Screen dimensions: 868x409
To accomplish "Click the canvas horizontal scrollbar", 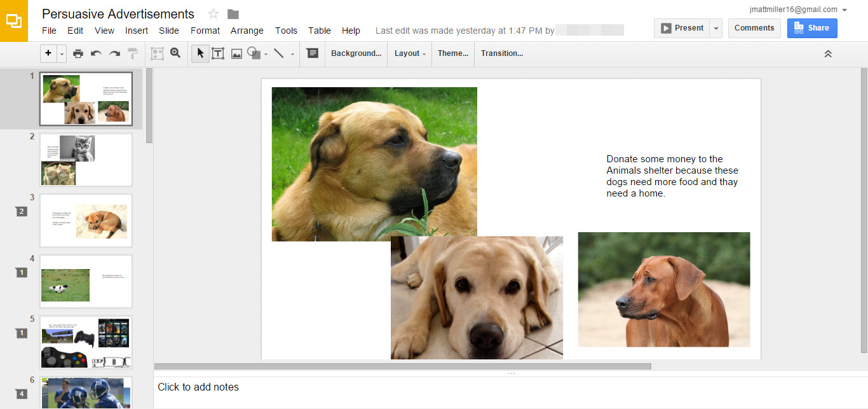I will point(403,366).
